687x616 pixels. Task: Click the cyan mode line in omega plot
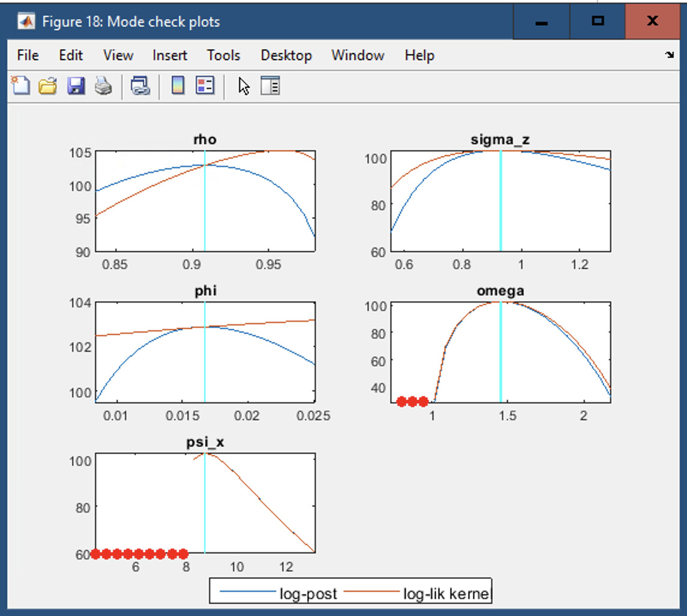coord(500,352)
